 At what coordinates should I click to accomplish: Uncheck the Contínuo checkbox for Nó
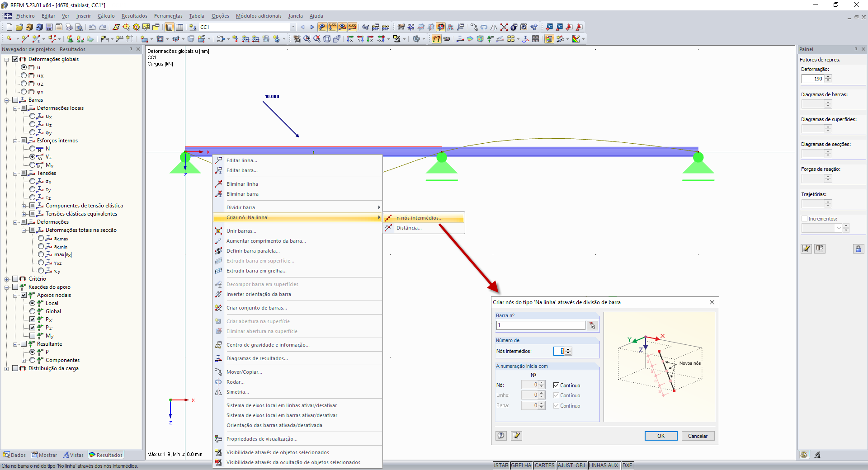point(556,385)
